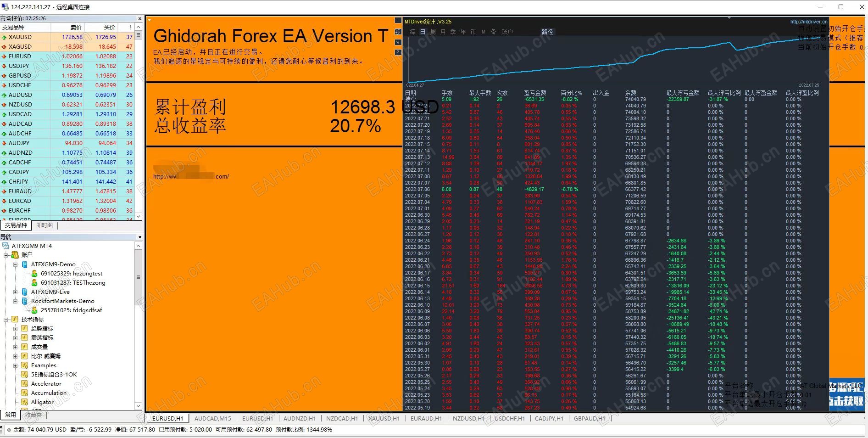Click the 卖价 bid column header

tap(67, 28)
